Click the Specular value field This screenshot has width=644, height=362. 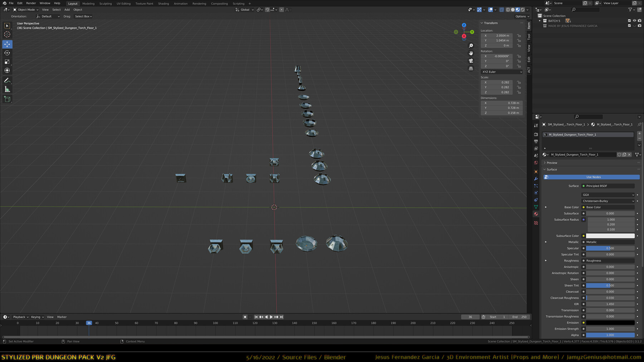(610, 248)
